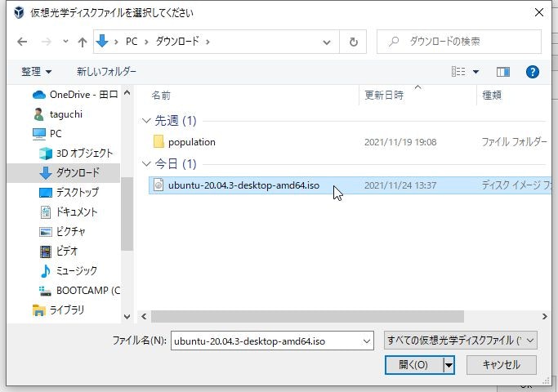Open the view options dropdown arrow
The height and width of the screenshot is (392, 558).
coord(475,72)
